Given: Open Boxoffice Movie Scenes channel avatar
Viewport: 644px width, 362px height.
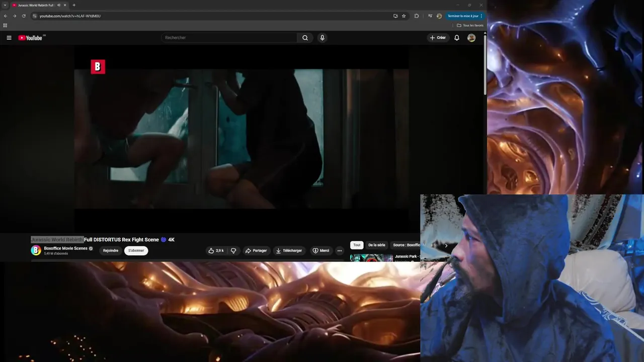Looking at the screenshot, I should pos(36,250).
